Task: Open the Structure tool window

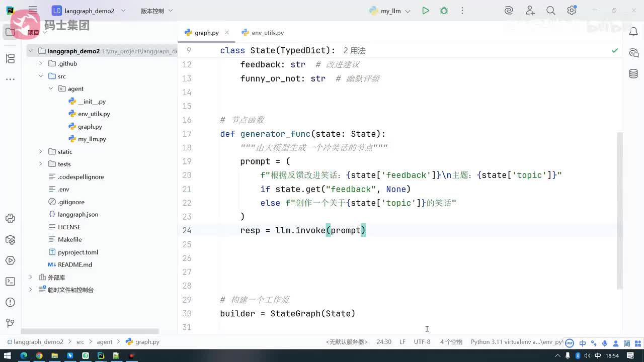Action: tap(10, 59)
